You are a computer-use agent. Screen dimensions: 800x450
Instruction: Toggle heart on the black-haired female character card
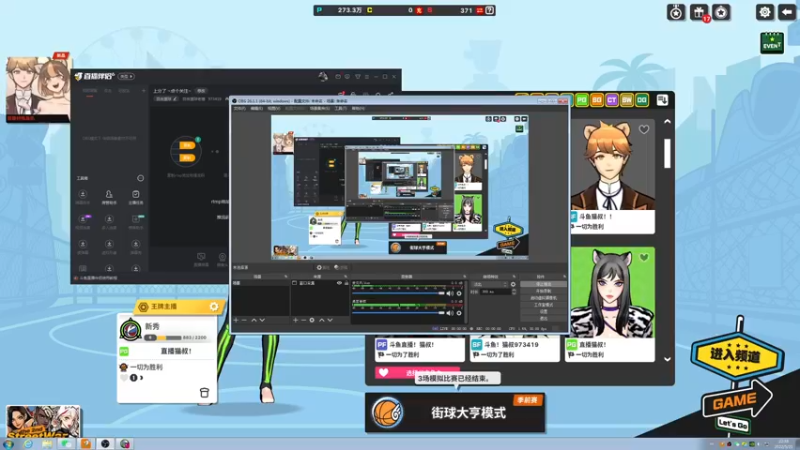pyautogui.click(x=644, y=258)
